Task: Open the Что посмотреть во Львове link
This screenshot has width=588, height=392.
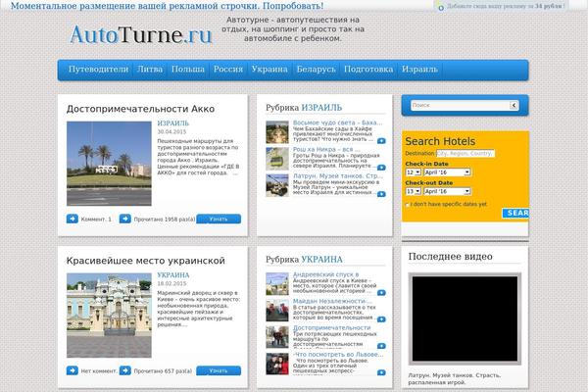Action: coord(338,354)
